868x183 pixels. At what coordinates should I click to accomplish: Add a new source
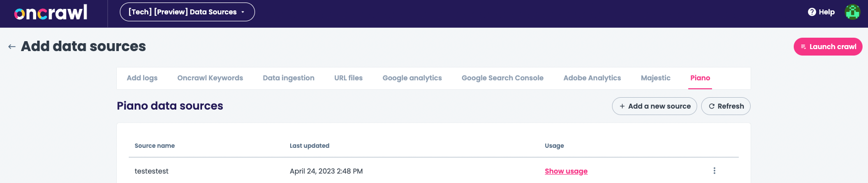pyautogui.click(x=655, y=106)
